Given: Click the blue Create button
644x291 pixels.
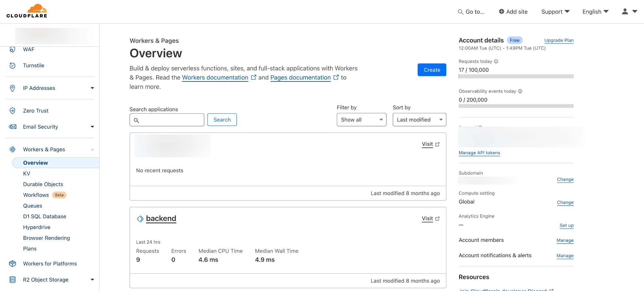Looking at the screenshot, I should [432, 70].
